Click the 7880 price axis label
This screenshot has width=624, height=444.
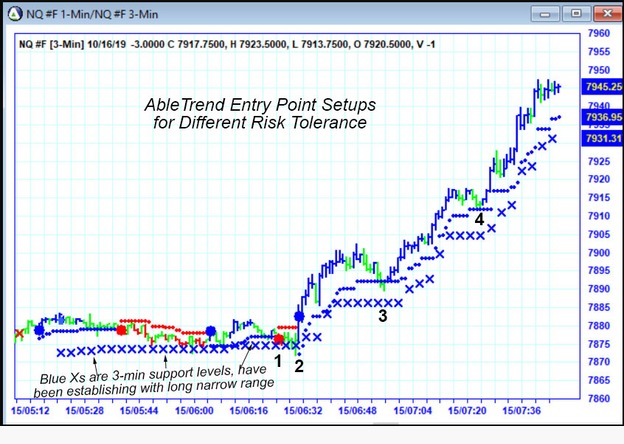(599, 325)
